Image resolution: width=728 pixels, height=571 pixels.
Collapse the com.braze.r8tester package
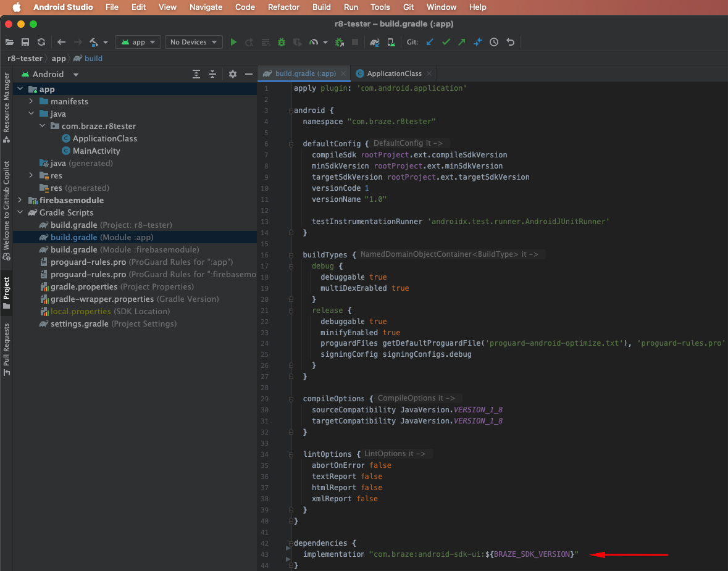42,126
